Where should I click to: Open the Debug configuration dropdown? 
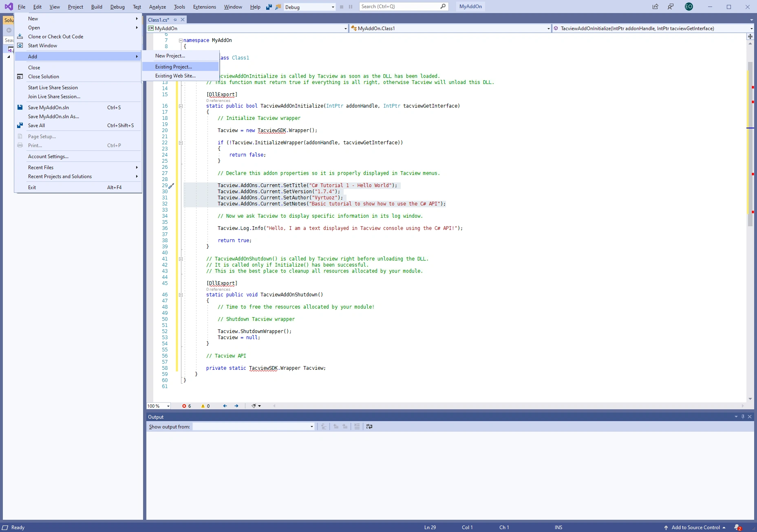333,7
